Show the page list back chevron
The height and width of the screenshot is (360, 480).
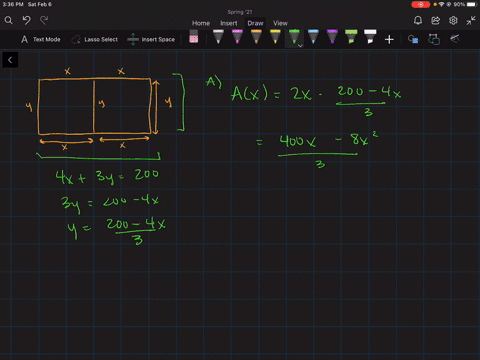tap(10, 60)
